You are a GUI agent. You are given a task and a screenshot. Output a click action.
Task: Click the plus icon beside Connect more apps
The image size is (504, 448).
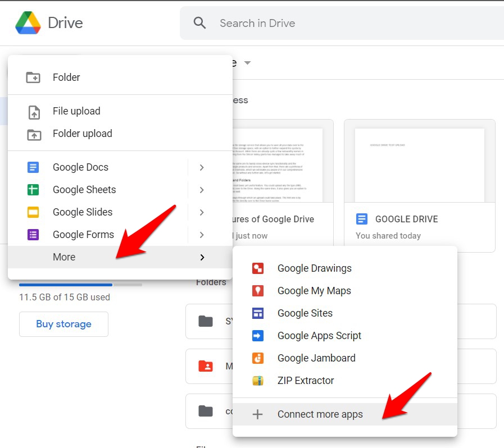(x=258, y=414)
